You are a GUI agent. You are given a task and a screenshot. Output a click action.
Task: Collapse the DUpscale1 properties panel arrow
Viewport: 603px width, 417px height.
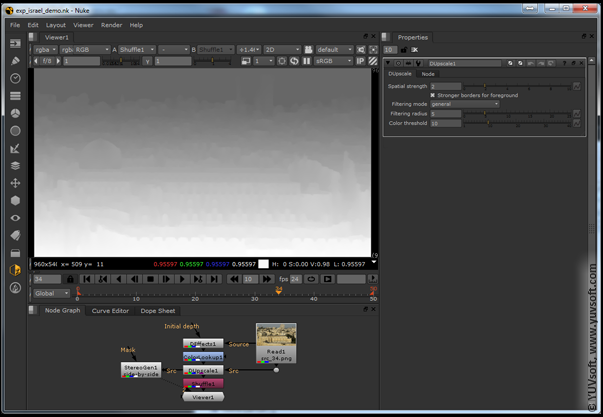(388, 63)
